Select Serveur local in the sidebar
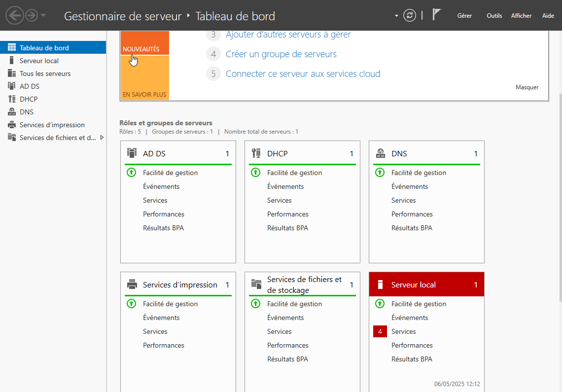 tap(39, 61)
